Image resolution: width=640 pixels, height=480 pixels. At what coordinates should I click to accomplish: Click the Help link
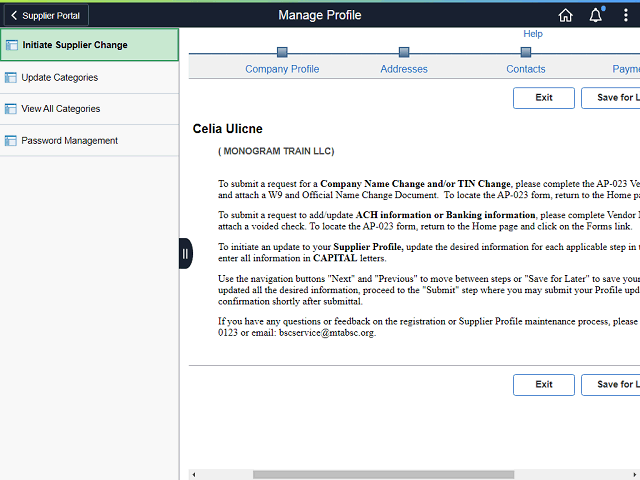tap(533, 34)
